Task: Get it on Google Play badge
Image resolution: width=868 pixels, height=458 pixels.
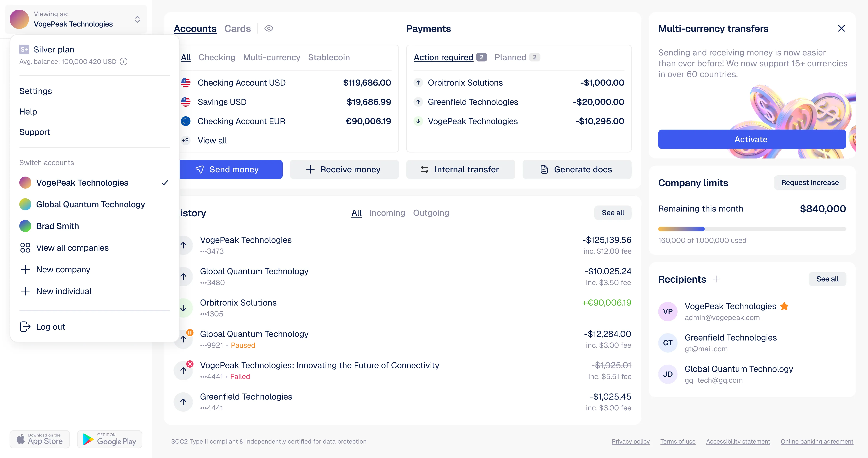Action: [x=110, y=440]
